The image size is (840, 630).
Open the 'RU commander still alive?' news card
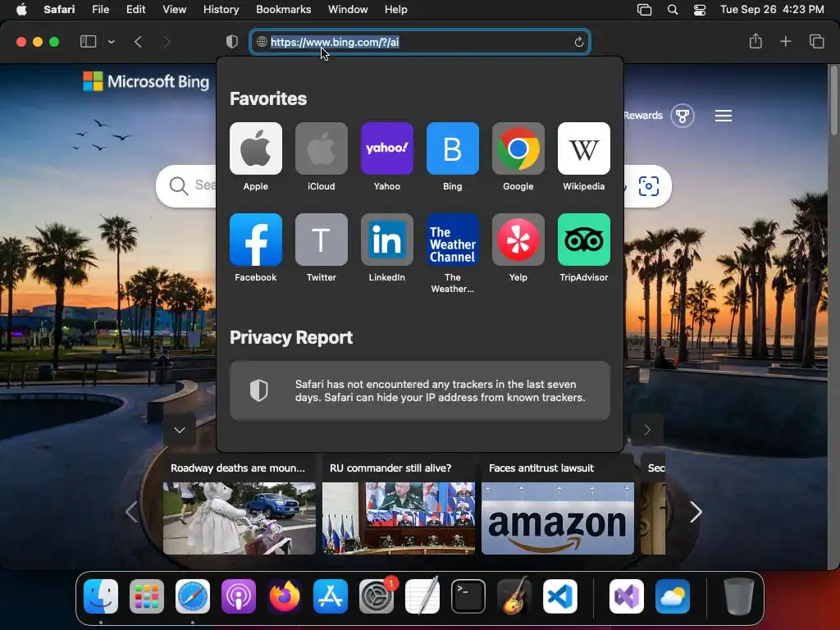(x=398, y=504)
